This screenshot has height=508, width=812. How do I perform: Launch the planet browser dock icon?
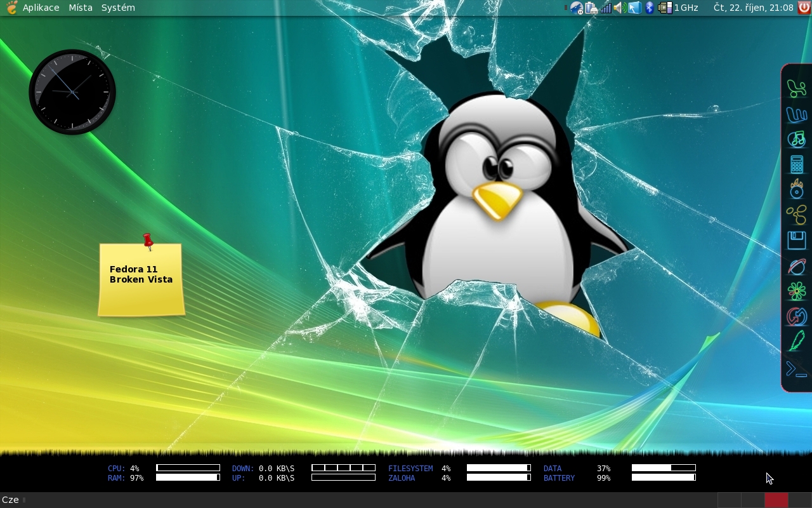pos(797,267)
